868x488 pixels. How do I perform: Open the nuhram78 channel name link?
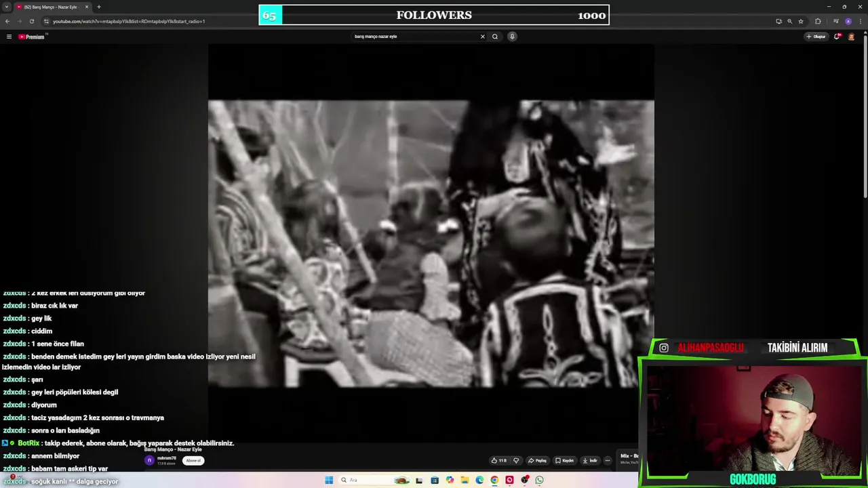167,458
